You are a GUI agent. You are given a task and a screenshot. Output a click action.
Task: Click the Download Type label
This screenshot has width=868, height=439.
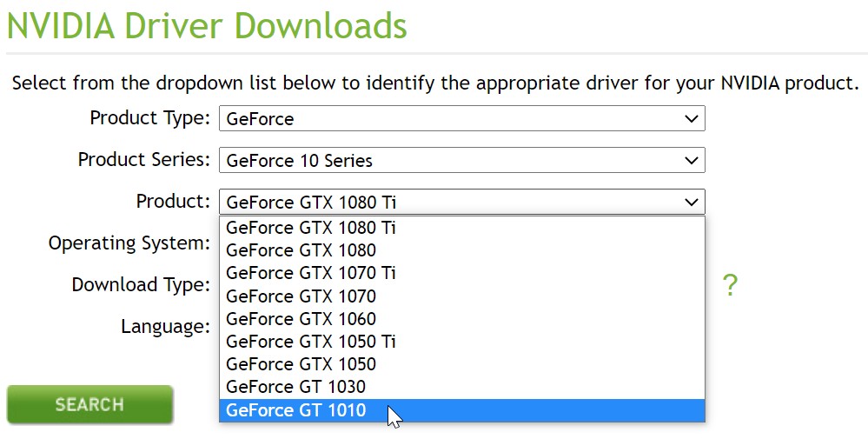(141, 285)
